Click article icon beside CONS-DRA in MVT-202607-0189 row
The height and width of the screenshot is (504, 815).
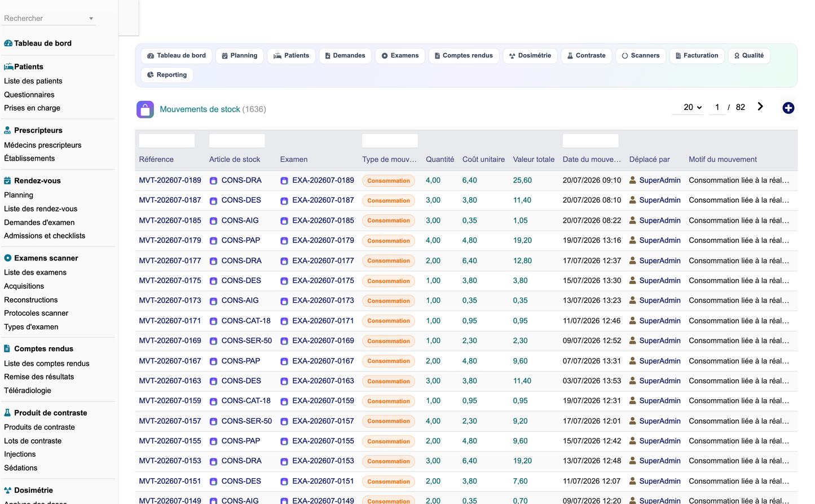pos(213,181)
